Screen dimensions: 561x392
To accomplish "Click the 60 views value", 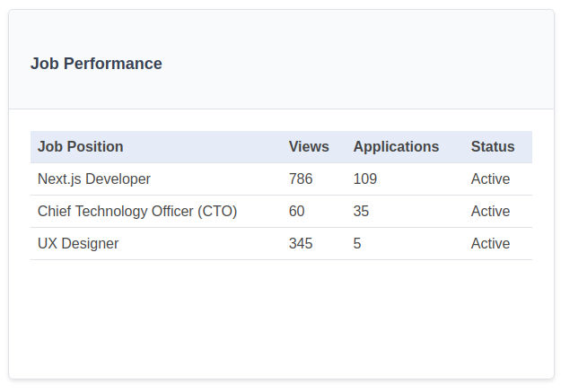I will click(x=296, y=211).
